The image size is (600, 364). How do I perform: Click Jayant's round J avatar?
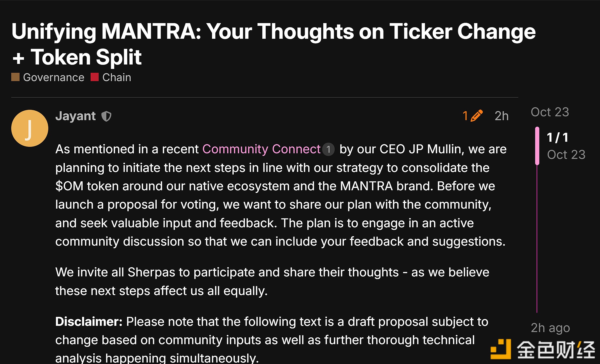(30, 128)
